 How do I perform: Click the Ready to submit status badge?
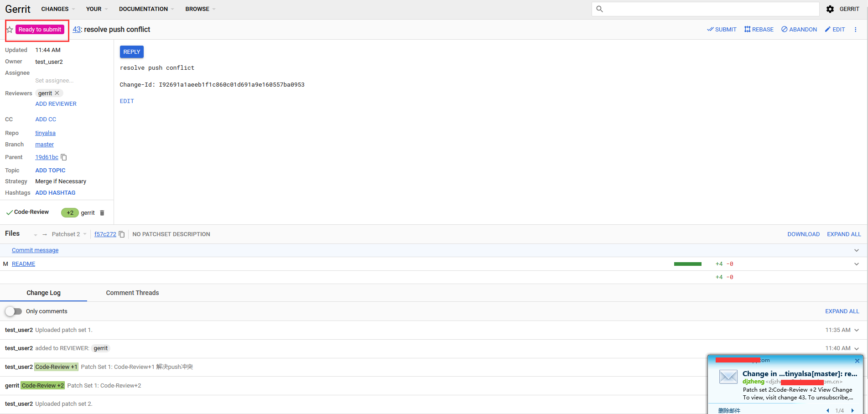tap(40, 30)
